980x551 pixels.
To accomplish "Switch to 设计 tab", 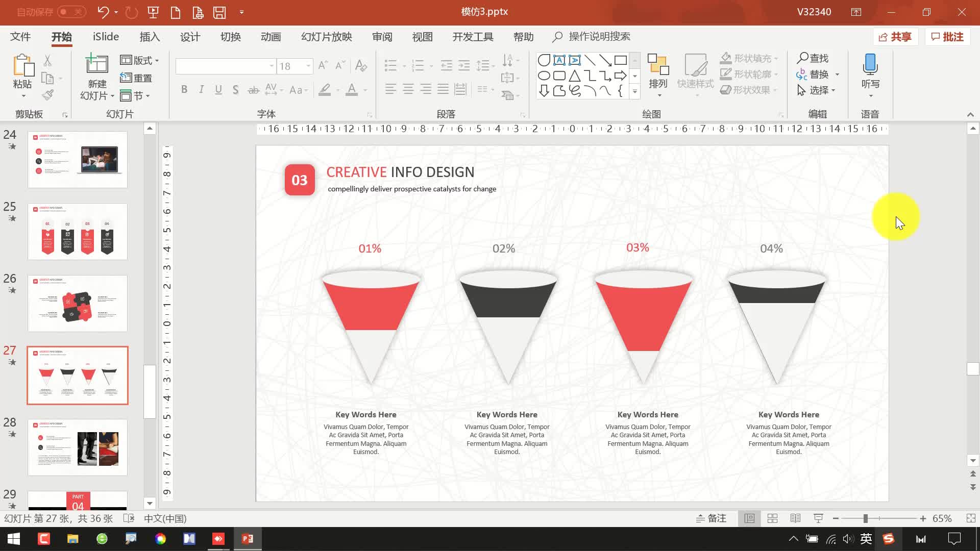I will [190, 37].
